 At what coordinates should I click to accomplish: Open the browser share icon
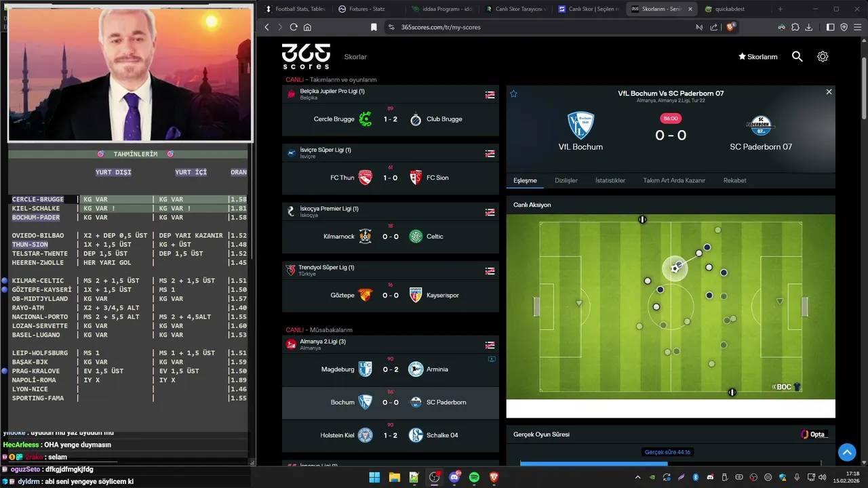click(x=713, y=27)
